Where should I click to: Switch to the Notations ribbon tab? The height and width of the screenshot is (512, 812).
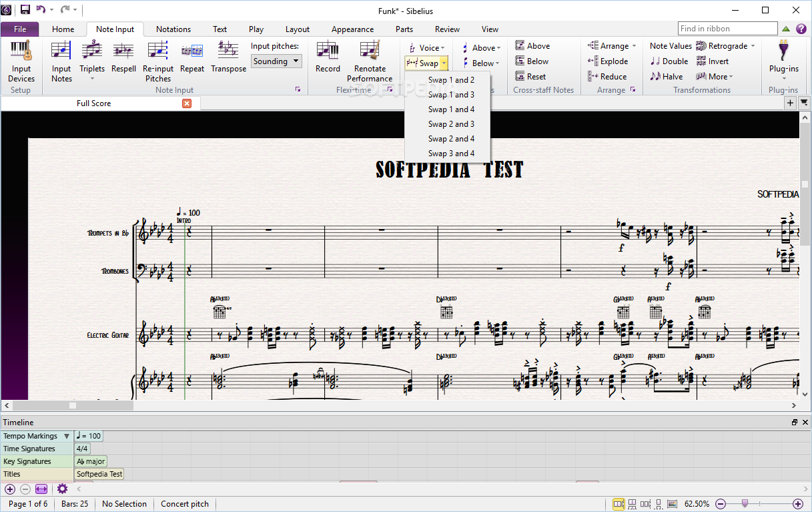pyautogui.click(x=173, y=29)
